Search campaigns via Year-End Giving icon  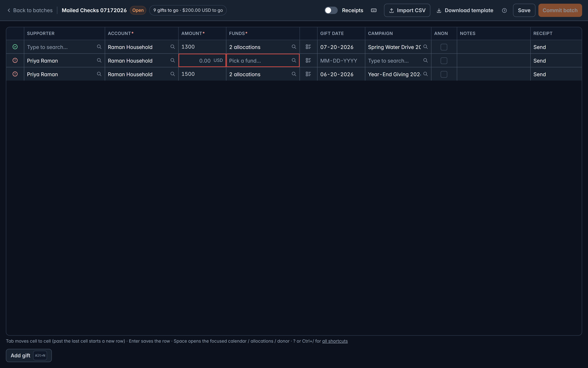point(425,74)
